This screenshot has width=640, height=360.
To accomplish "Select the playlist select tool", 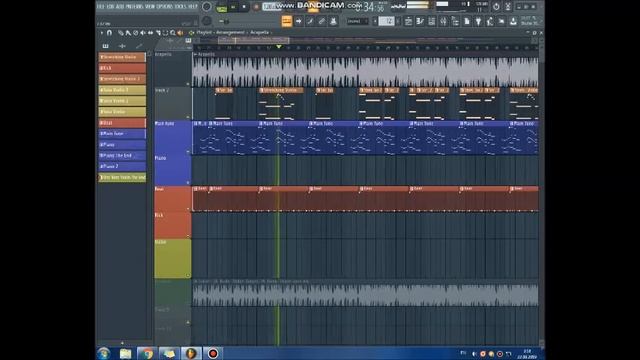I will [x=165, y=33].
